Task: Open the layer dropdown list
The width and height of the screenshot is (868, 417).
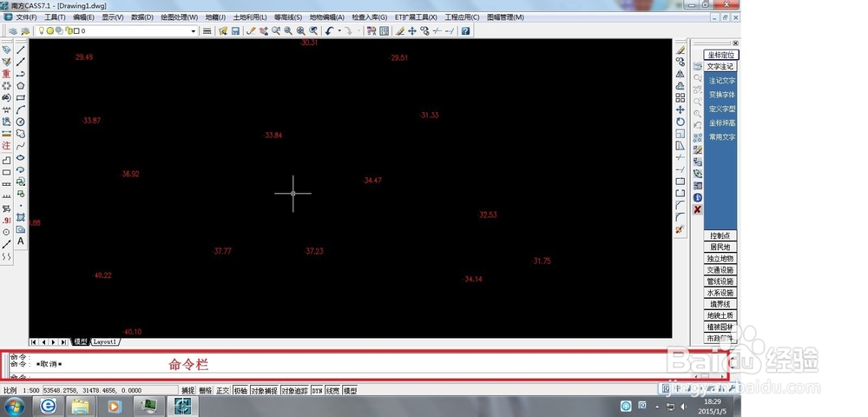Action: point(194,31)
